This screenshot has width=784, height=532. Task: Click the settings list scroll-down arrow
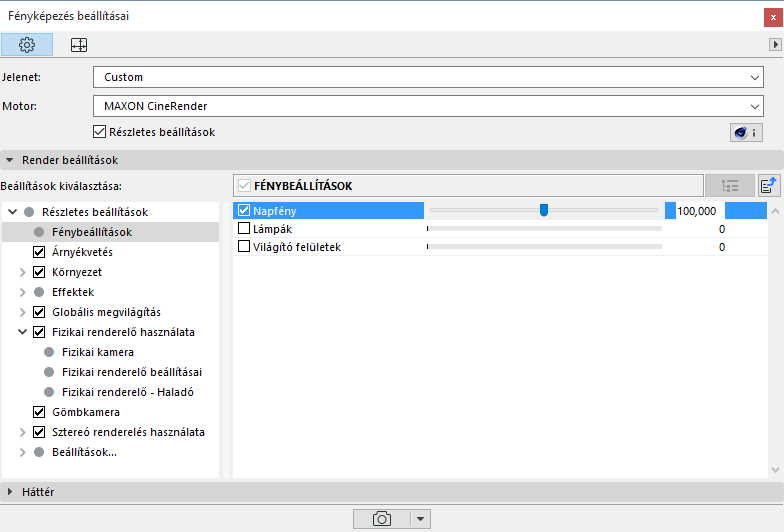(x=775, y=470)
